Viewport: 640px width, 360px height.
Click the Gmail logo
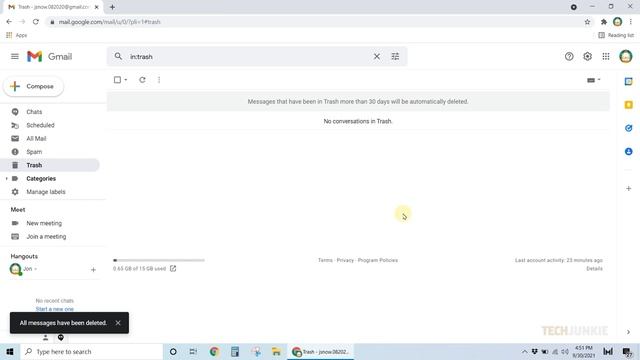tap(49, 56)
